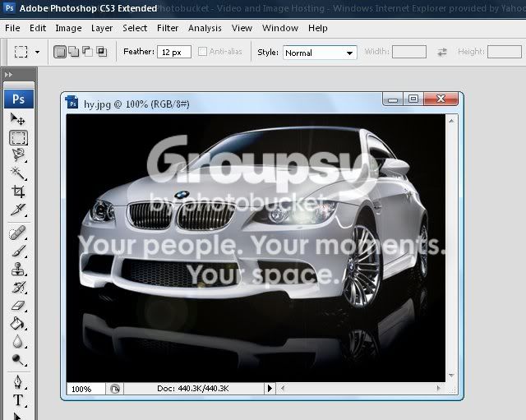
Task: Open the Style dropdown showing Normal
Action: click(320, 53)
